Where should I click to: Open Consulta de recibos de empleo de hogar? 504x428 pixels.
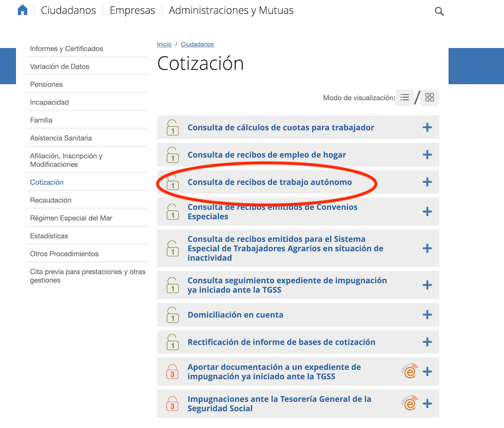coord(267,155)
